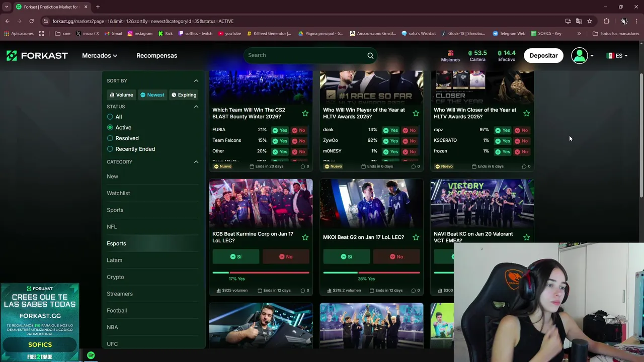
Task: Click Sí on KCB Beat Karmine Corp
Action: (x=235, y=256)
